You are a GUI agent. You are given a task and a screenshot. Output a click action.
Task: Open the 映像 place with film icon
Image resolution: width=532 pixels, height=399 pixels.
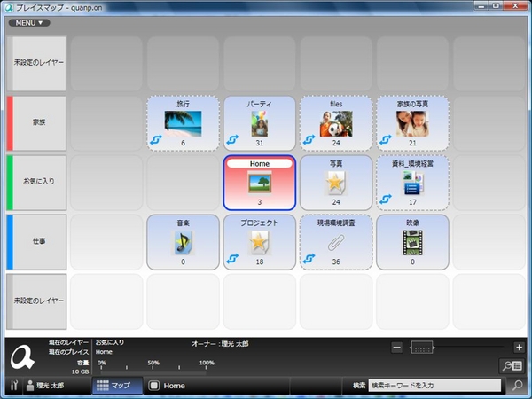[x=412, y=241]
